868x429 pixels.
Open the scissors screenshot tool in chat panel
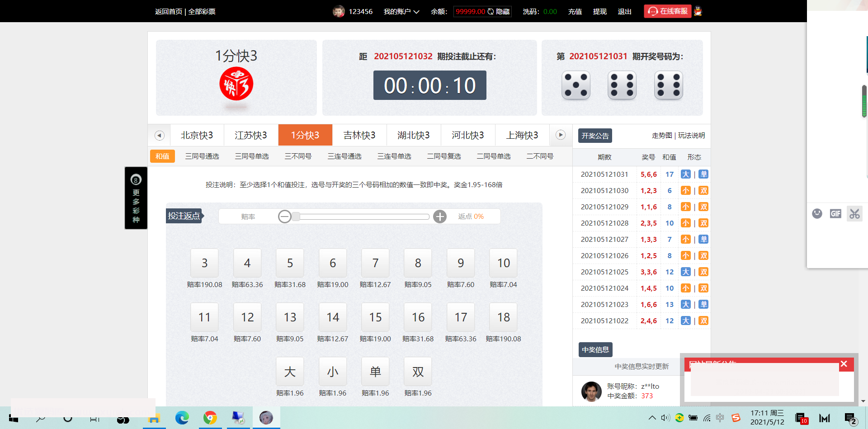(854, 213)
